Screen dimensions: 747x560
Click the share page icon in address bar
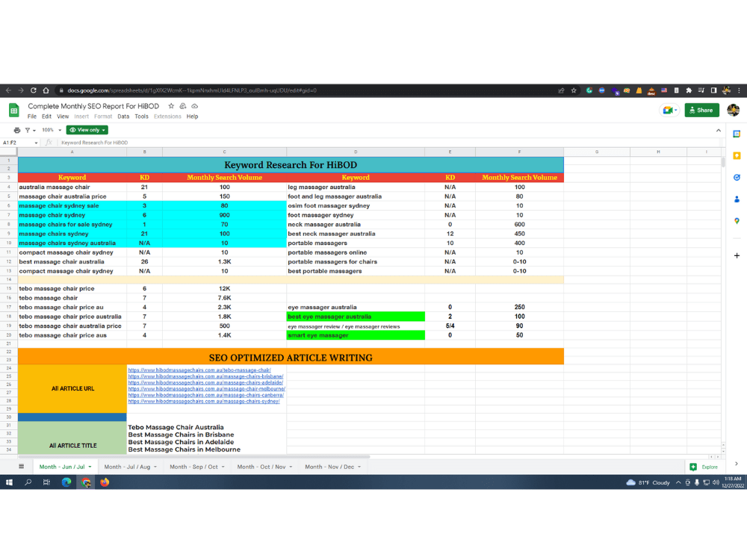[561, 90]
